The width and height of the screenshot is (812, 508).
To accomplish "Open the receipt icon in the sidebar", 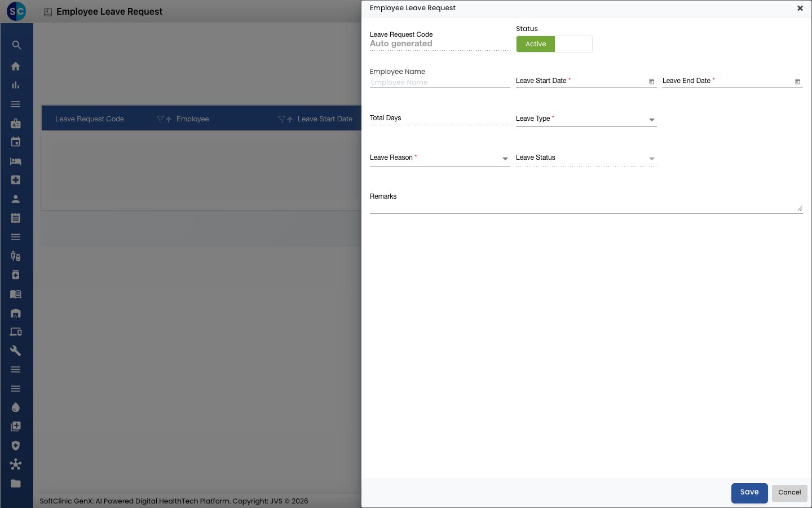I will (x=16, y=218).
